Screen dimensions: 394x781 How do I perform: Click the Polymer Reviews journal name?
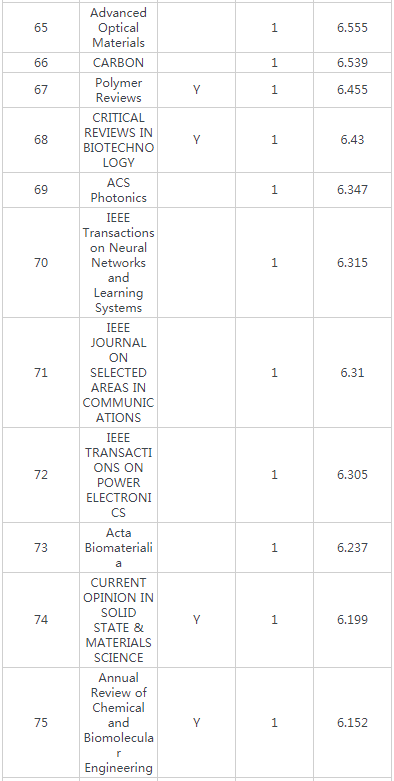pos(119,90)
